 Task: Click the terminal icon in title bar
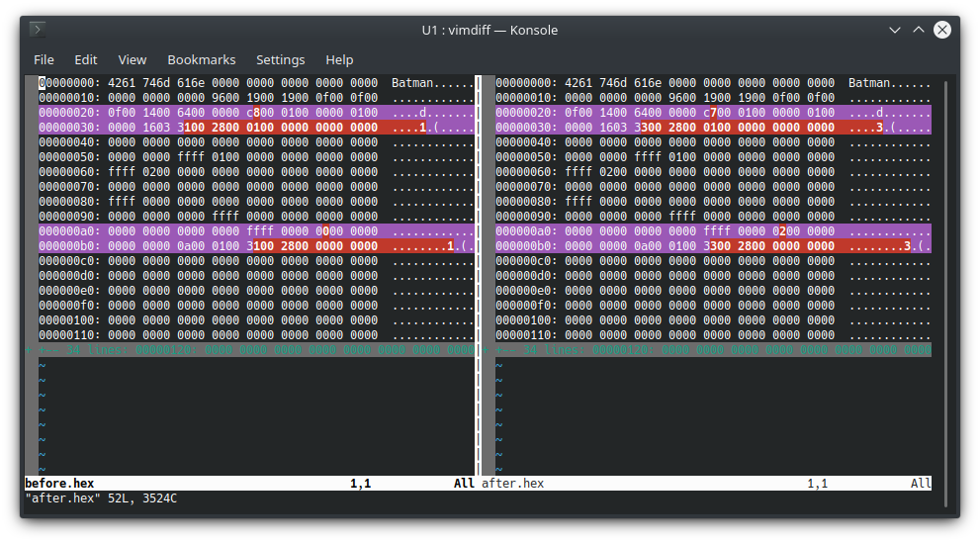point(38,30)
